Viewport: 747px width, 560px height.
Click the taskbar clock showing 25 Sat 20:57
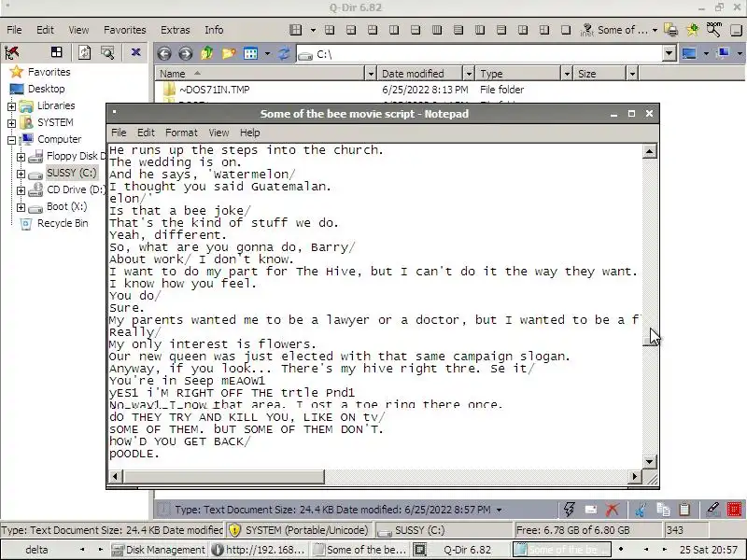click(708, 550)
